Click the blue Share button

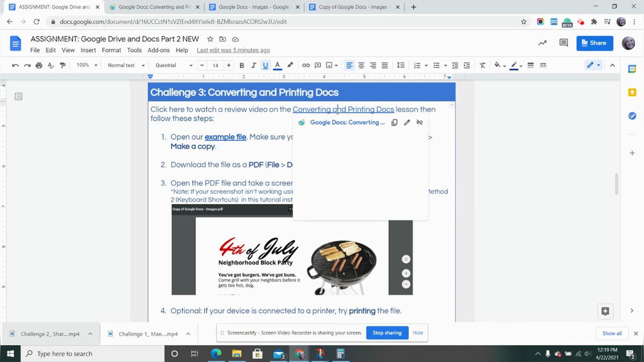pos(594,43)
